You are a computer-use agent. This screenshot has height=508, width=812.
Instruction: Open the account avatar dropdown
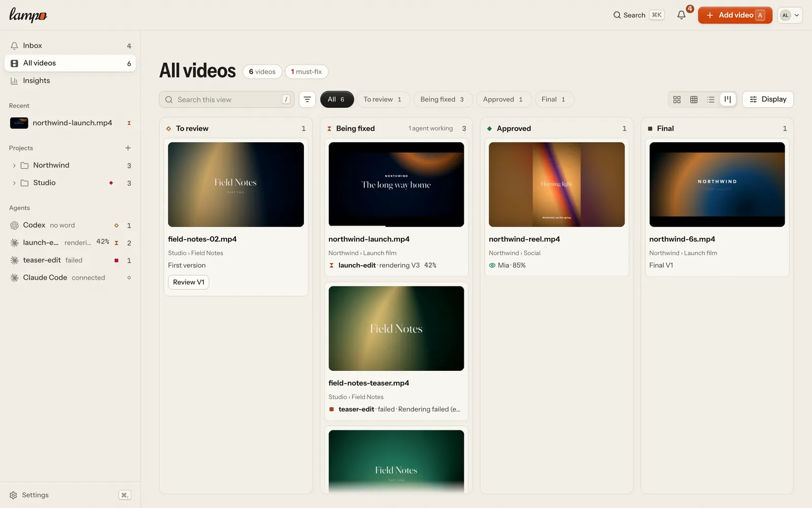(x=790, y=15)
